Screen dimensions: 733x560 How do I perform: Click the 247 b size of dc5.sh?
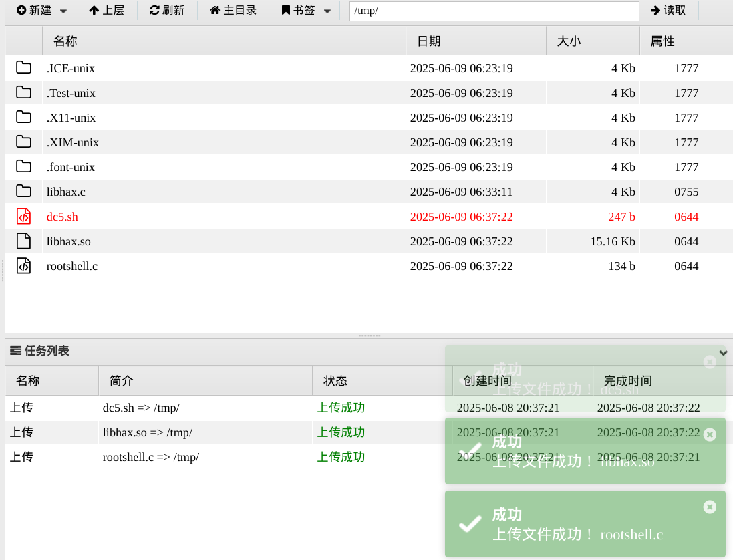click(621, 217)
